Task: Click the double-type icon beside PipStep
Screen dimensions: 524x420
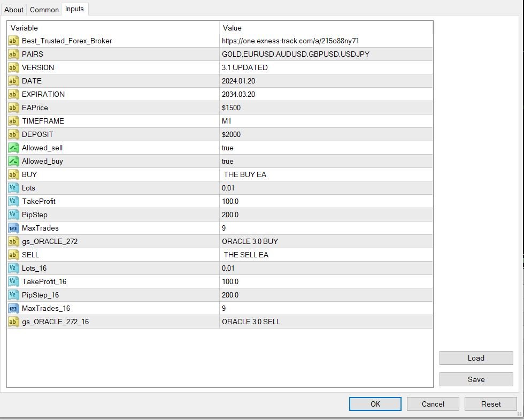Action: pyautogui.click(x=13, y=215)
